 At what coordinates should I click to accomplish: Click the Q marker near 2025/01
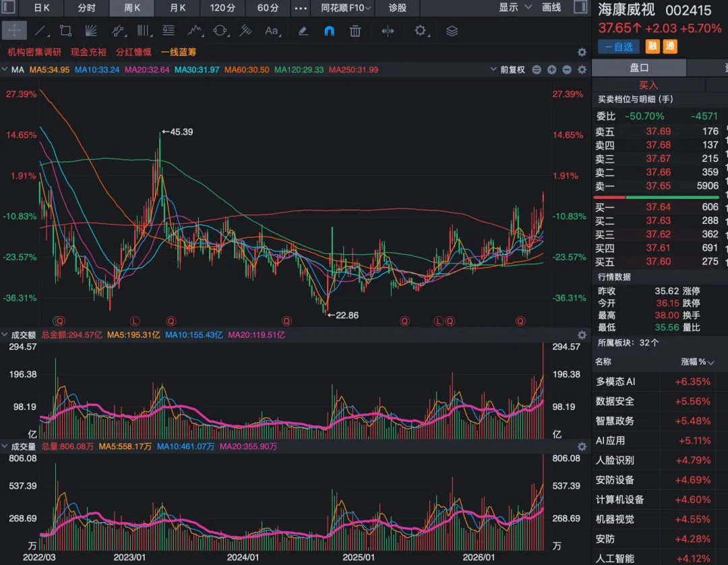[405, 321]
